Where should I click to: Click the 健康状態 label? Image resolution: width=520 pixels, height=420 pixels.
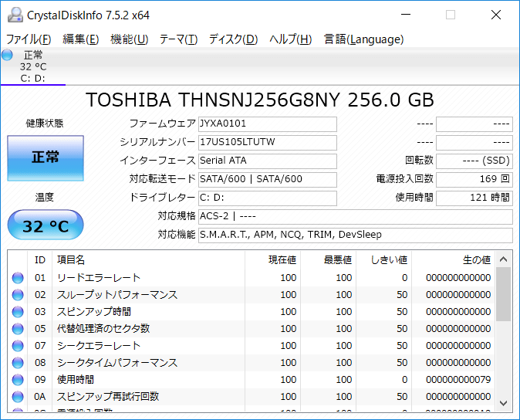45,124
